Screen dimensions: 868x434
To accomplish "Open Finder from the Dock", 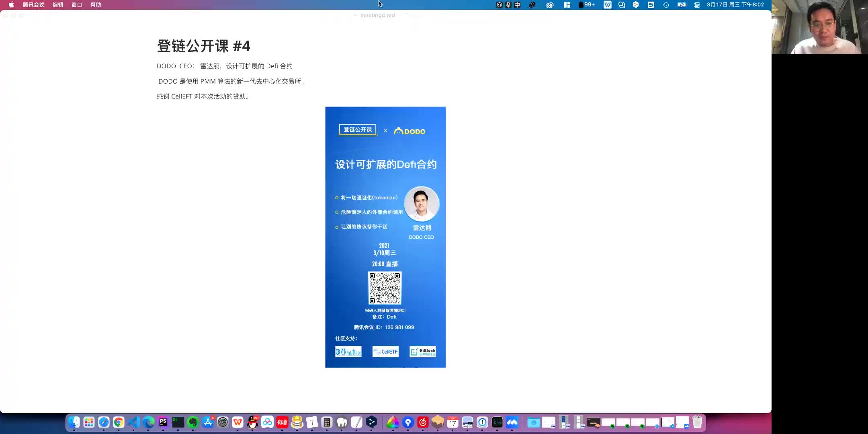I will coord(74,422).
